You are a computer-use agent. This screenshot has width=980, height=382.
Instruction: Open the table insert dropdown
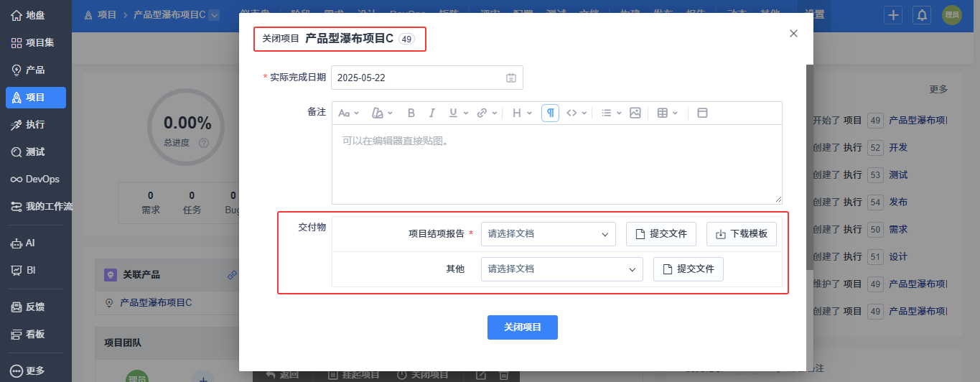click(x=668, y=113)
